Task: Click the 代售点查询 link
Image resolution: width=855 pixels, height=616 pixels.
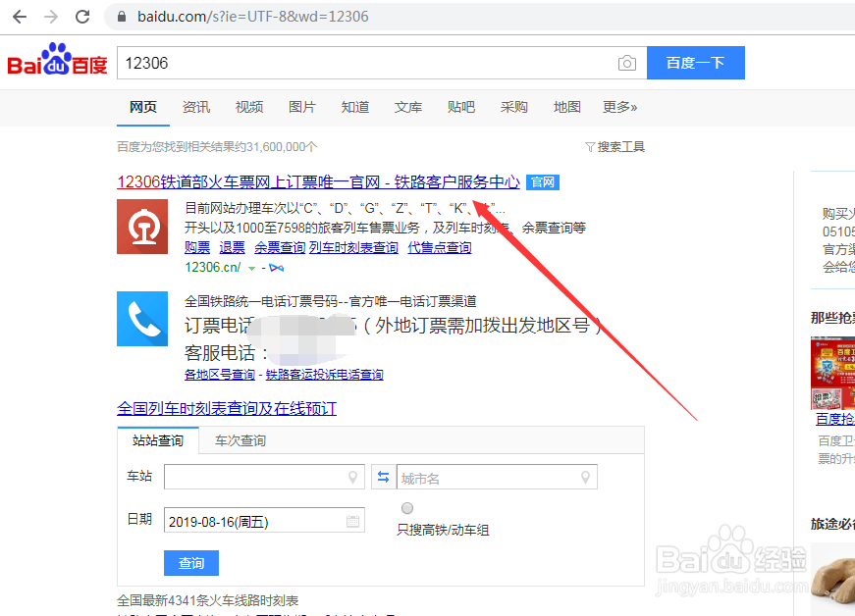Action: [x=440, y=248]
